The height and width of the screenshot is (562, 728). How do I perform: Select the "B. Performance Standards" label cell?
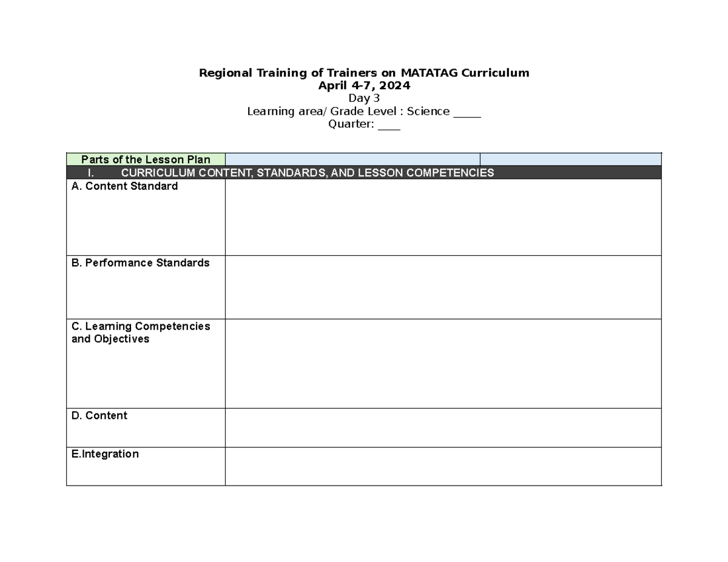[x=141, y=263]
